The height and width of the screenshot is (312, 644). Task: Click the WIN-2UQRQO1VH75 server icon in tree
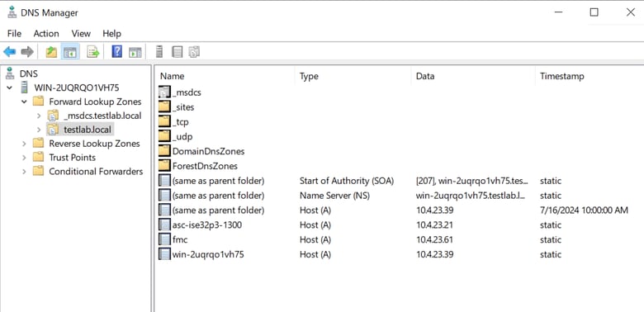(x=25, y=87)
